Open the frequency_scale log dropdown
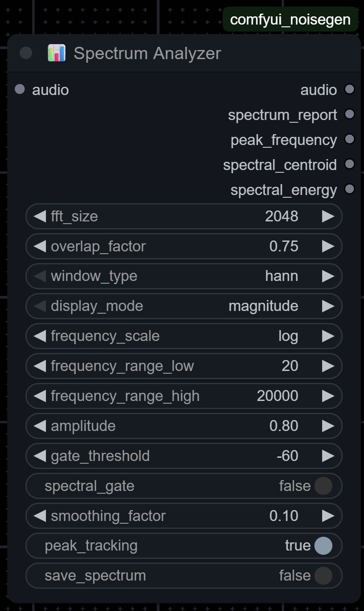This screenshot has width=364, height=611. pos(184,336)
